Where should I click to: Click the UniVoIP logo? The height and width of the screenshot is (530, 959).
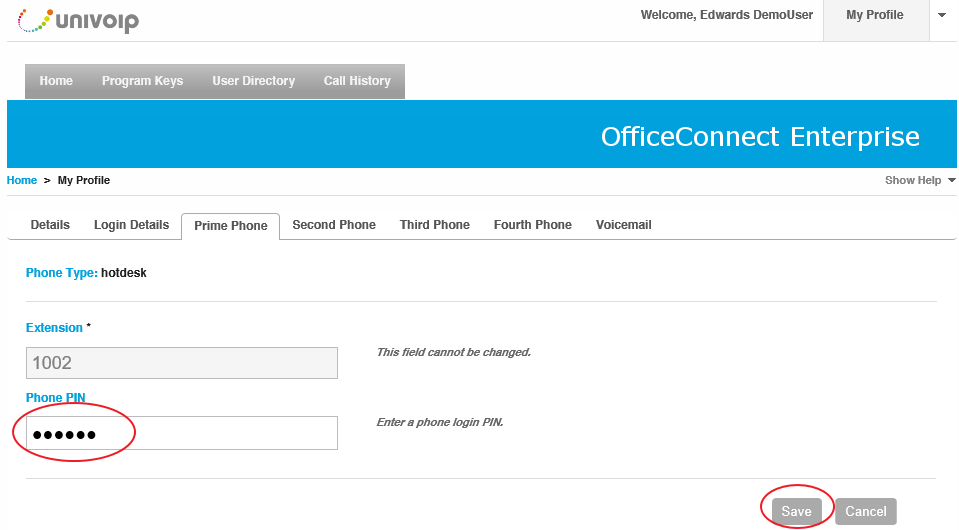point(78,21)
